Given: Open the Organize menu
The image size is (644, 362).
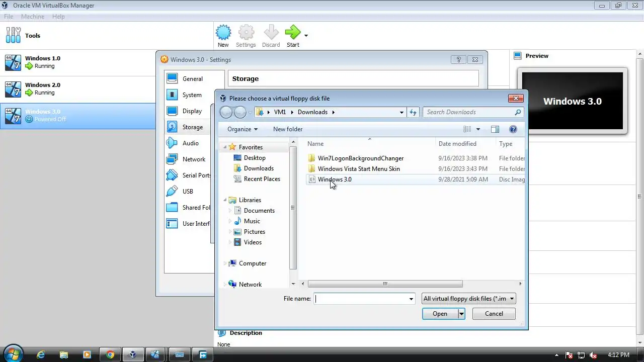Looking at the screenshot, I should 242,129.
